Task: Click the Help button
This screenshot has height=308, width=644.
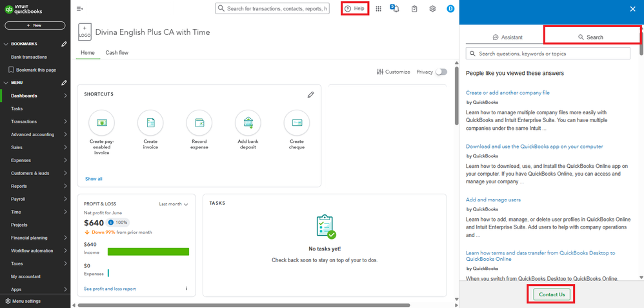Action: [x=354, y=8]
